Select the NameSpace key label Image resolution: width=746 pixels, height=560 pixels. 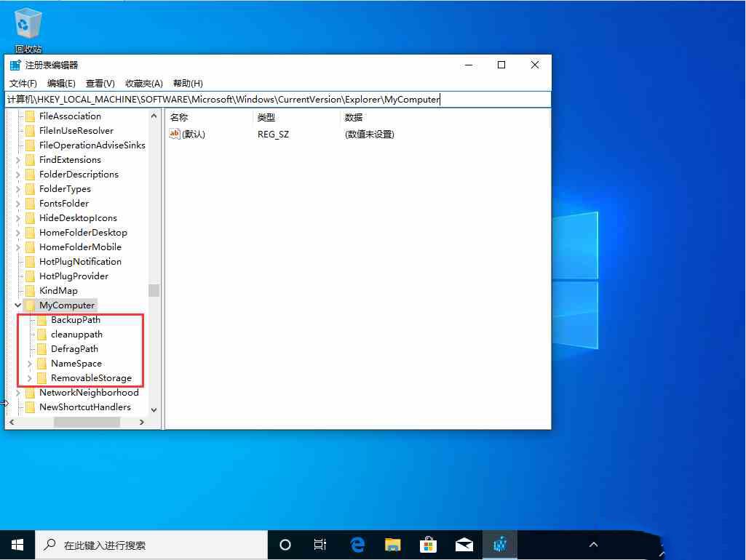click(x=76, y=364)
